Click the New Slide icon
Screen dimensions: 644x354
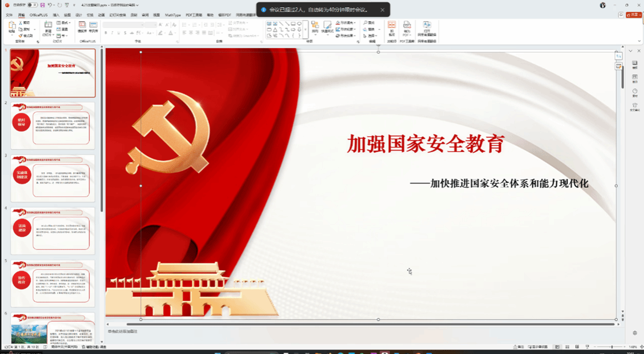point(48,24)
